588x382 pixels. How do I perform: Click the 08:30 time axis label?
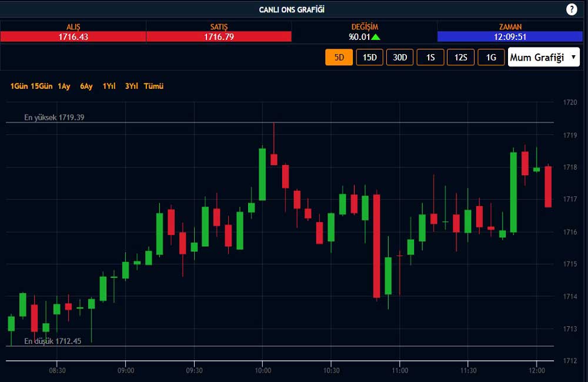click(x=57, y=371)
